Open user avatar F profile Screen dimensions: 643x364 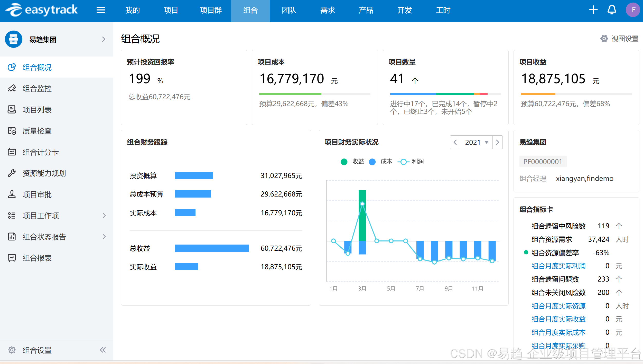click(633, 10)
